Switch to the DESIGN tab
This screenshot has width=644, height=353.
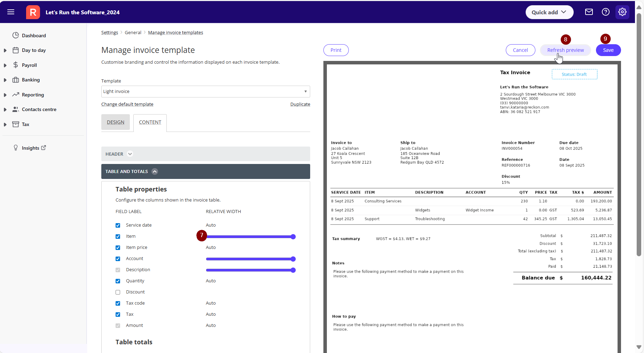pyautogui.click(x=116, y=122)
